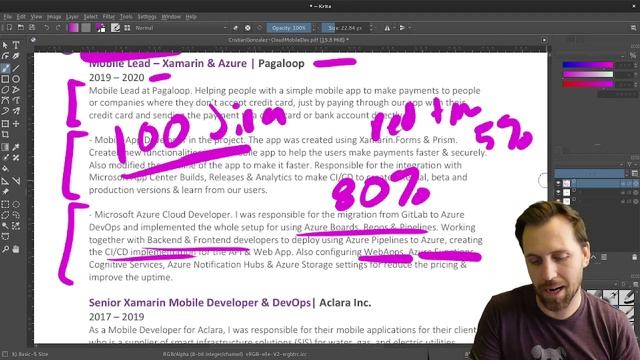Click the Undo arrow in toolbar
The height and width of the screenshot is (360, 640).
coord(47,28)
